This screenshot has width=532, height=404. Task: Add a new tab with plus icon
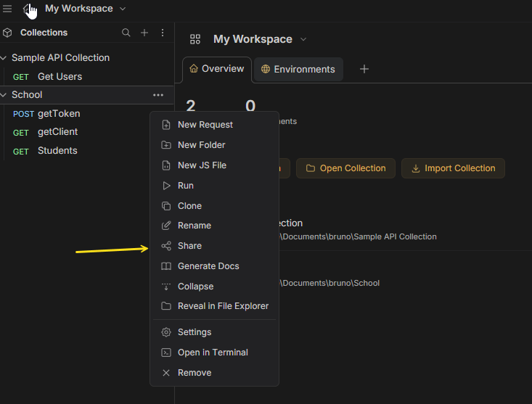(364, 69)
